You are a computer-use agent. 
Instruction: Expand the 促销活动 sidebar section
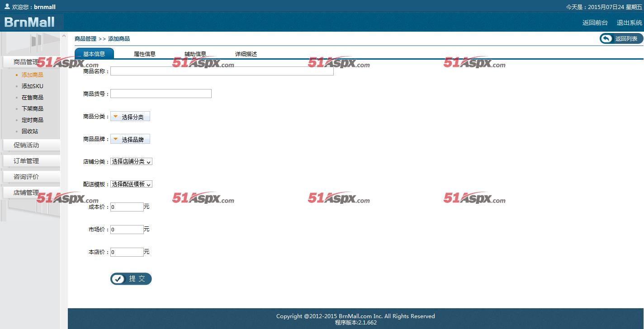click(x=31, y=145)
